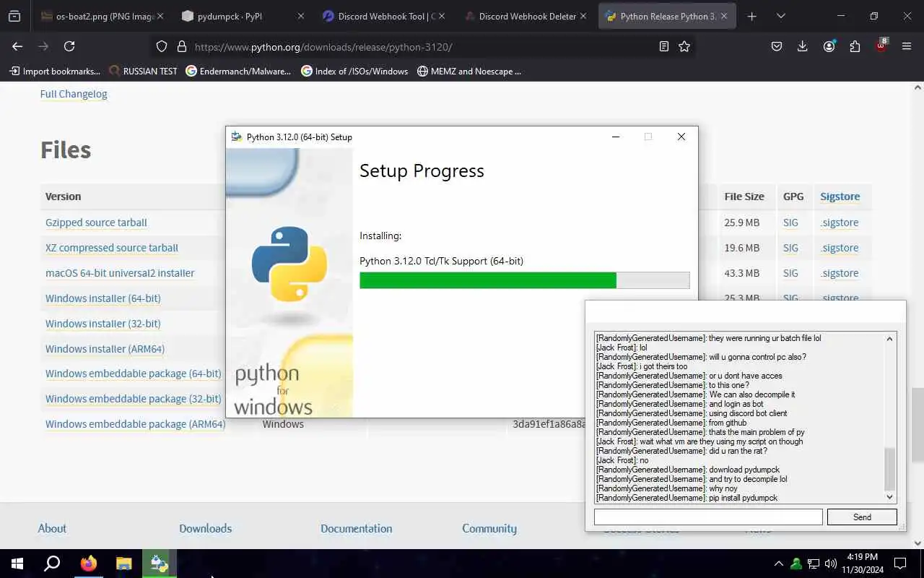Open the footer Community link
924x578 pixels.
pos(489,529)
